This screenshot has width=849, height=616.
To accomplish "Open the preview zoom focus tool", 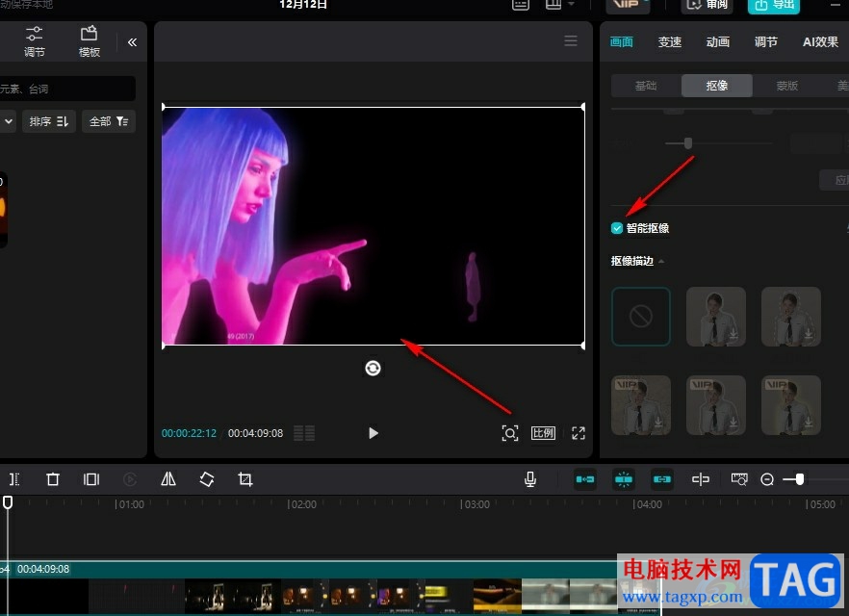I will 510,433.
